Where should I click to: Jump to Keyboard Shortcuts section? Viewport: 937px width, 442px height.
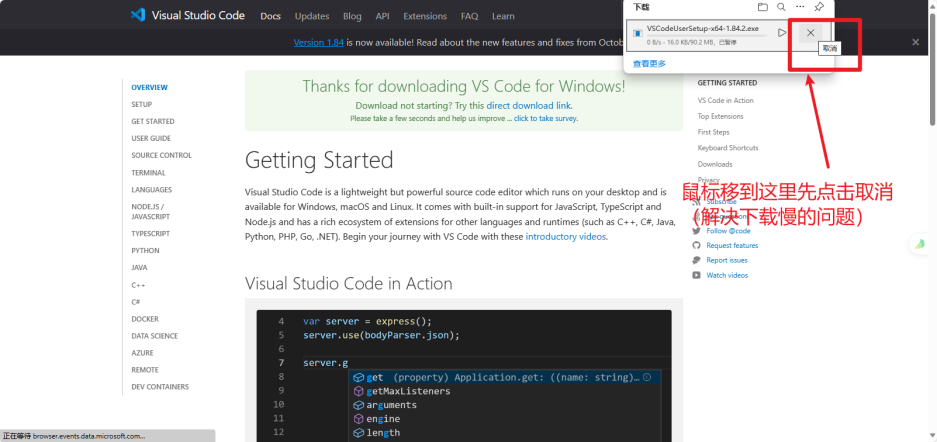[728, 148]
